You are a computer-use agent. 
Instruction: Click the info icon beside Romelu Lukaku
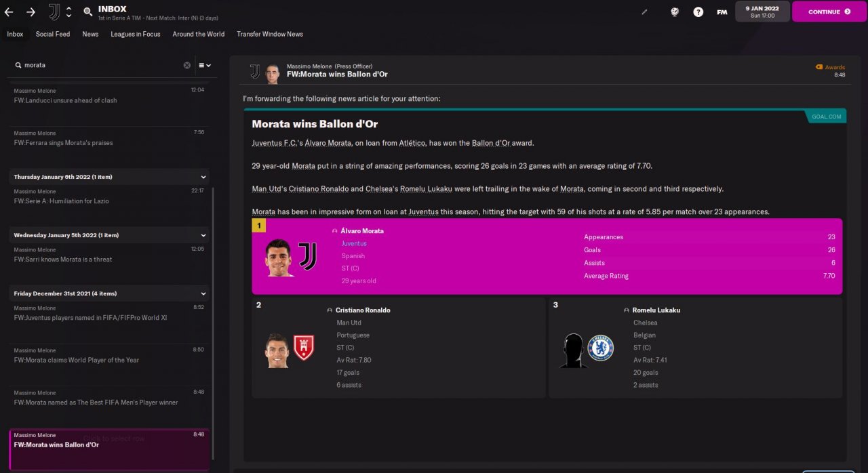click(627, 310)
